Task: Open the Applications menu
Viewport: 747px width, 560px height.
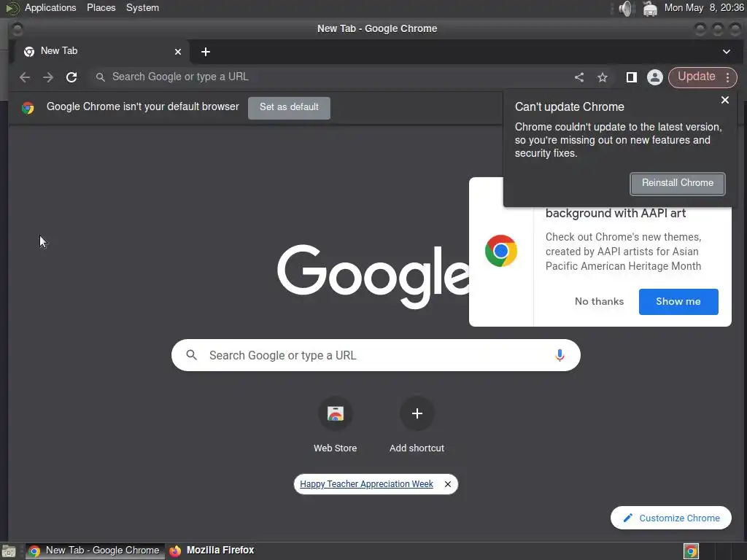Action: 50,7
